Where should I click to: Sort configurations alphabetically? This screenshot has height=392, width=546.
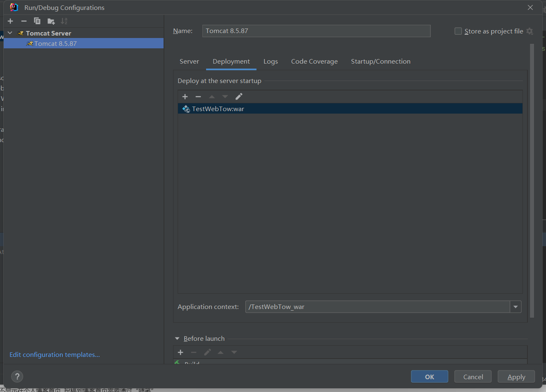pyautogui.click(x=64, y=21)
